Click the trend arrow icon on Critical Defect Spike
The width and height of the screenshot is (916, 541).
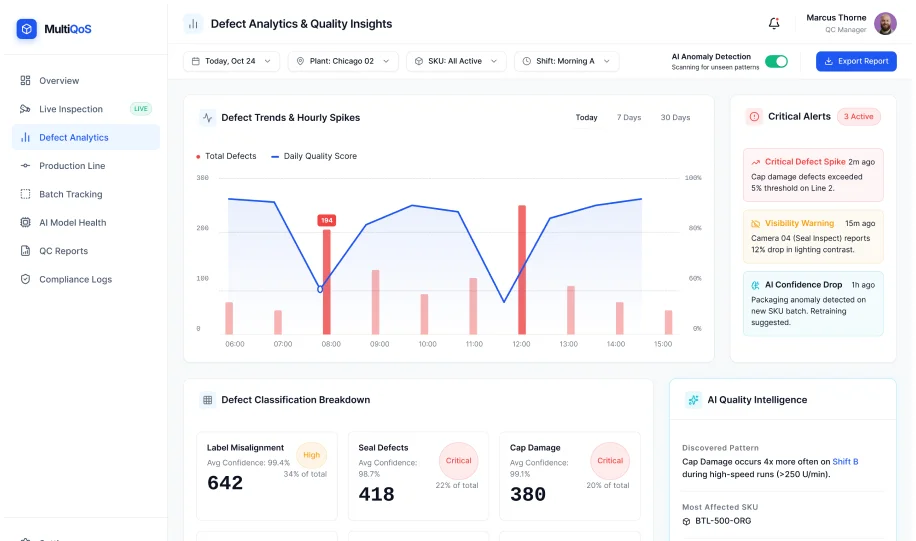click(x=755, y=162)
